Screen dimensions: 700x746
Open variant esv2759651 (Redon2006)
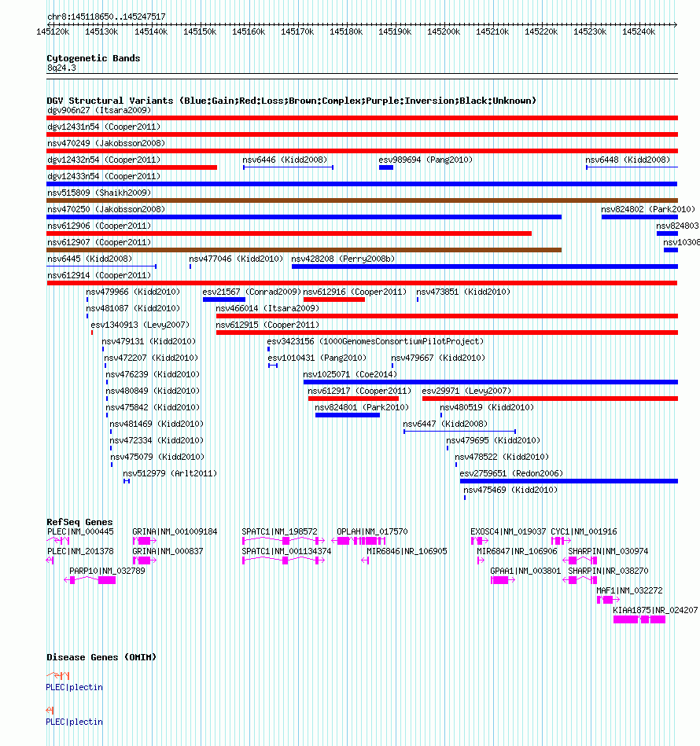coord(569,481)
